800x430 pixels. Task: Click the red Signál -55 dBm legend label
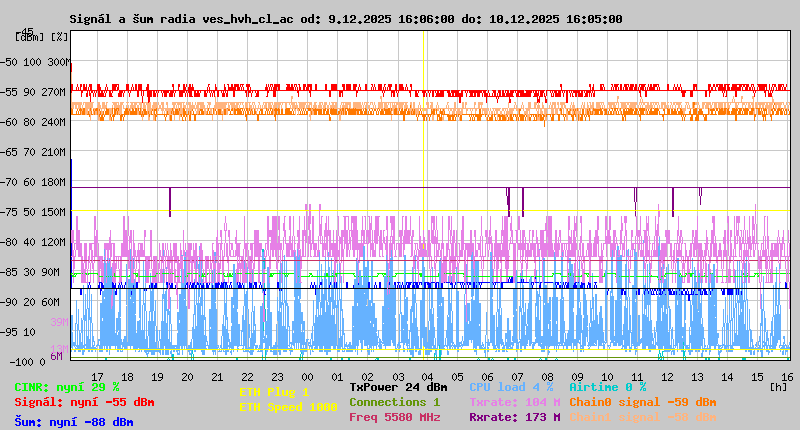[x=84, y=402]
